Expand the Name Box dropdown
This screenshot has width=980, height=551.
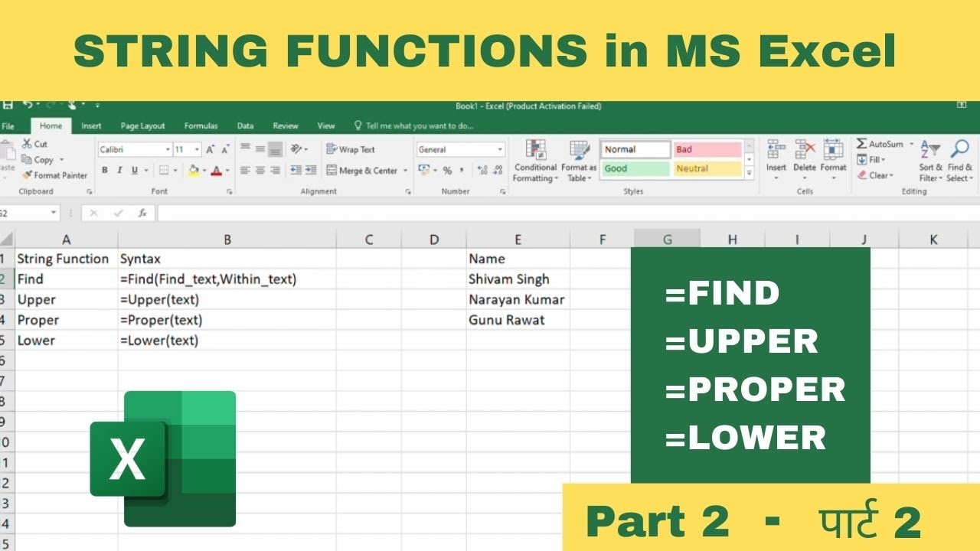[54, 213]
